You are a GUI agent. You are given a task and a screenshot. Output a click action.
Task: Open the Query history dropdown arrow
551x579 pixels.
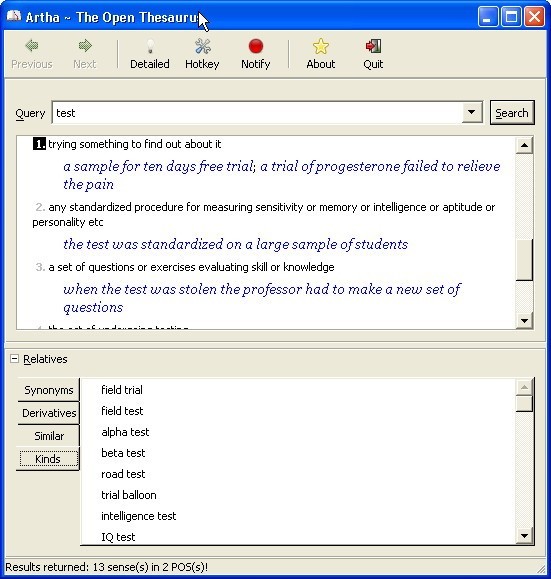point(472,112)
